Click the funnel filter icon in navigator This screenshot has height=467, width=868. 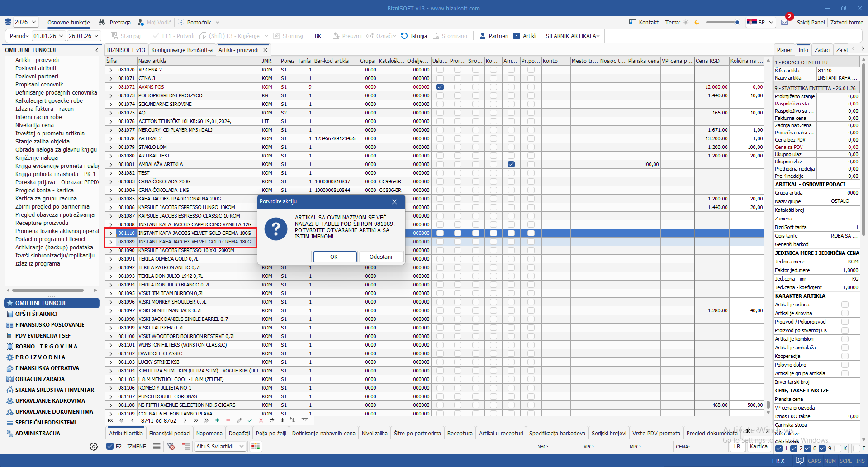tap(304, 420)
